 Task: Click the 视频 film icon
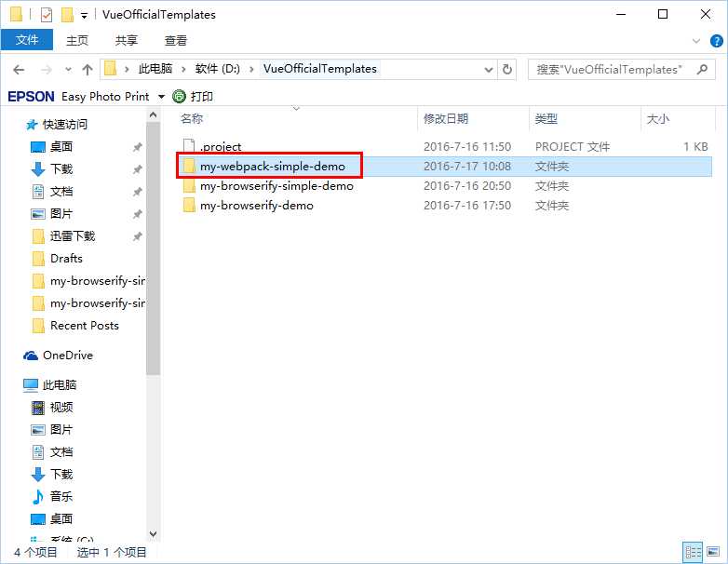coord(38,408)
